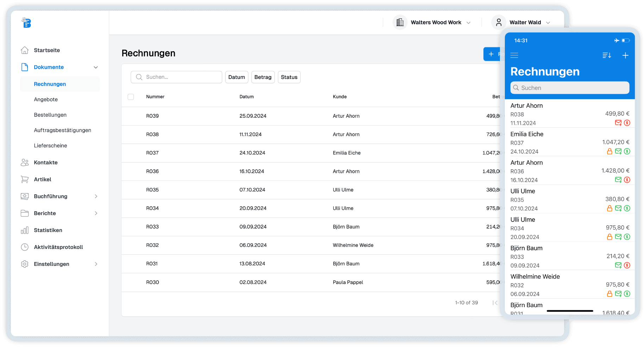Click date 13.08.2024 in the R031 row

252,263
